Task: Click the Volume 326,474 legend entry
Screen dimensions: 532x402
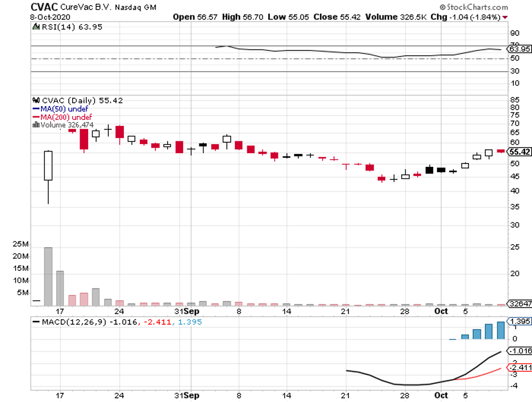Action: click(x=67, y=125)
